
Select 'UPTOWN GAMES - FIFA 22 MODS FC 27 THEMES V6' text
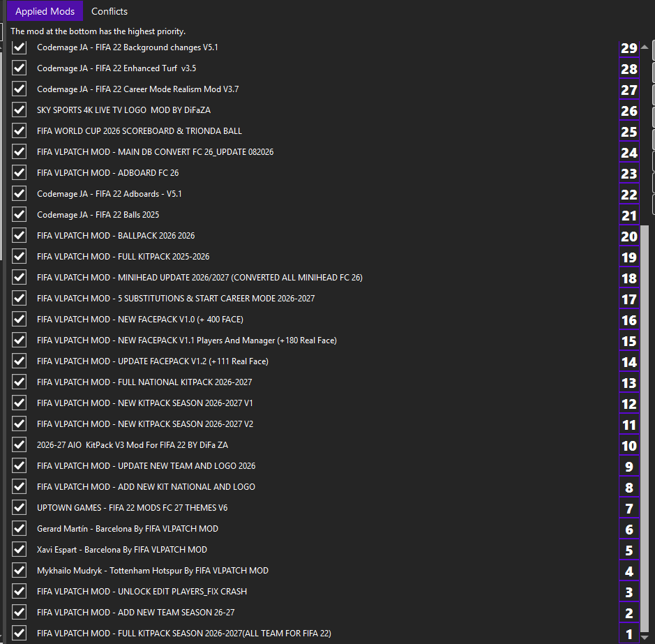pyautogui.click(x=132, y=508)
